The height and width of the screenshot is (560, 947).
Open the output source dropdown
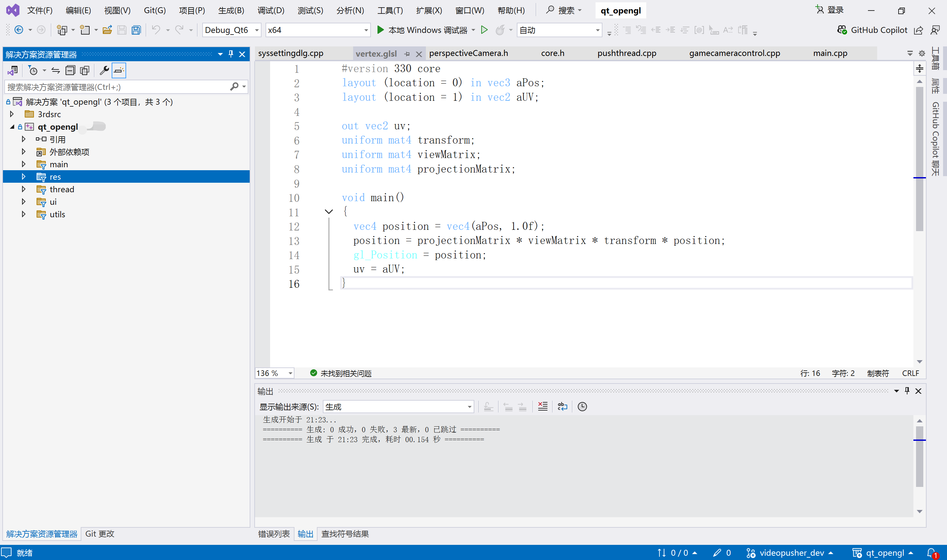coord(398,406)
